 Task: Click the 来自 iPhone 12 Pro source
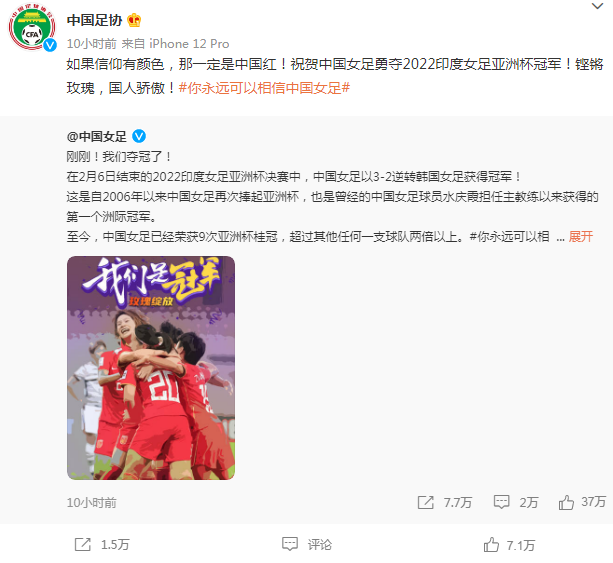[x=175, y=43]
